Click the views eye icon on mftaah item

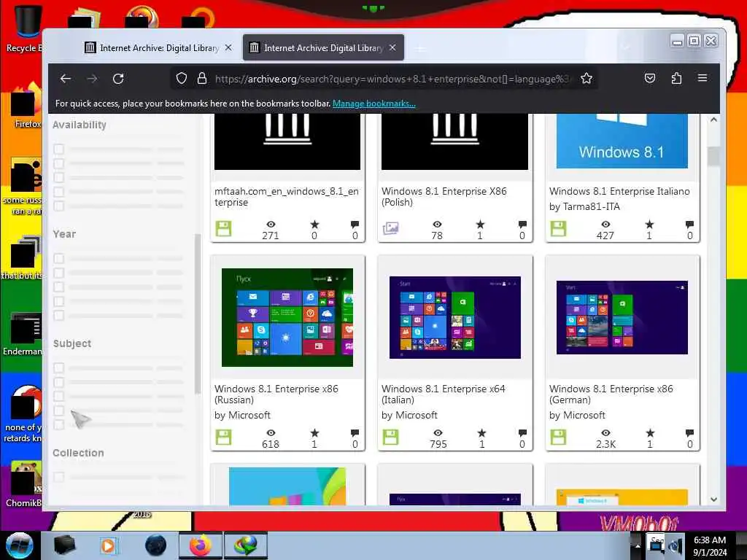271,225
